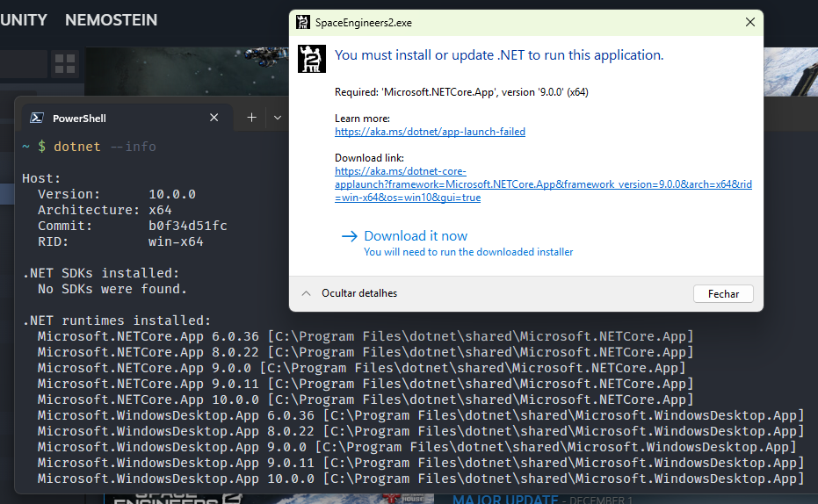Open a new terminal tab with plus
Image resolution: width=818 pixels, height=504 pixels.
251,118
